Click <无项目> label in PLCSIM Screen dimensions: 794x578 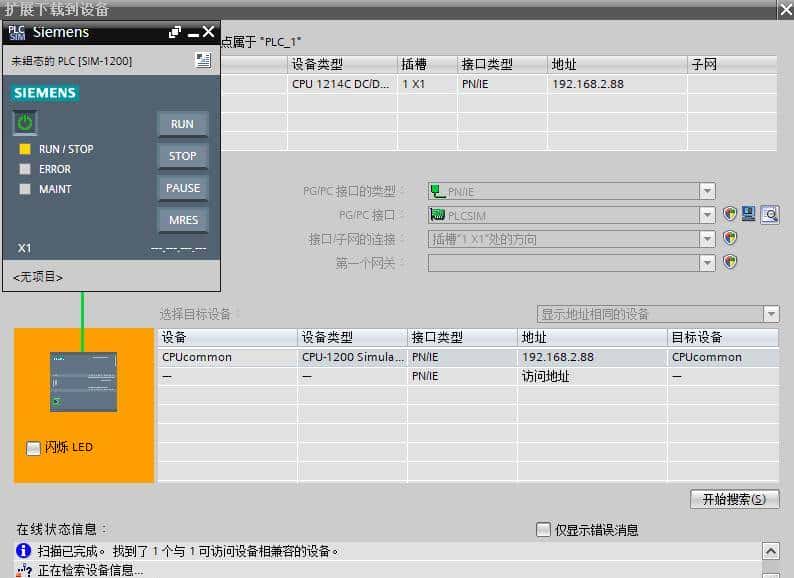tap(38, 277)
